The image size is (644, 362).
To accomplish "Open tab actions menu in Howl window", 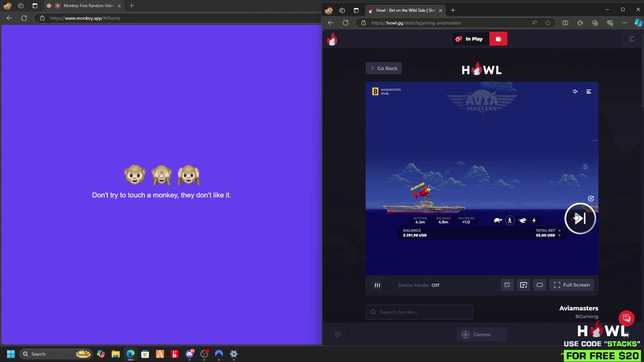I will 356,10.
